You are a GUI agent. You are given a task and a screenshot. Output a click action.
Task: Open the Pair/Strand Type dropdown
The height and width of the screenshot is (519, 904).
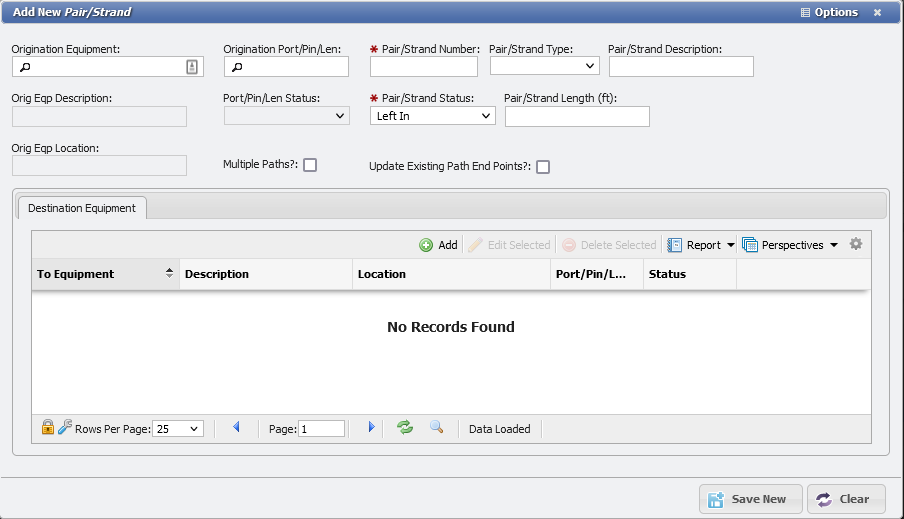tap(544, 67)
